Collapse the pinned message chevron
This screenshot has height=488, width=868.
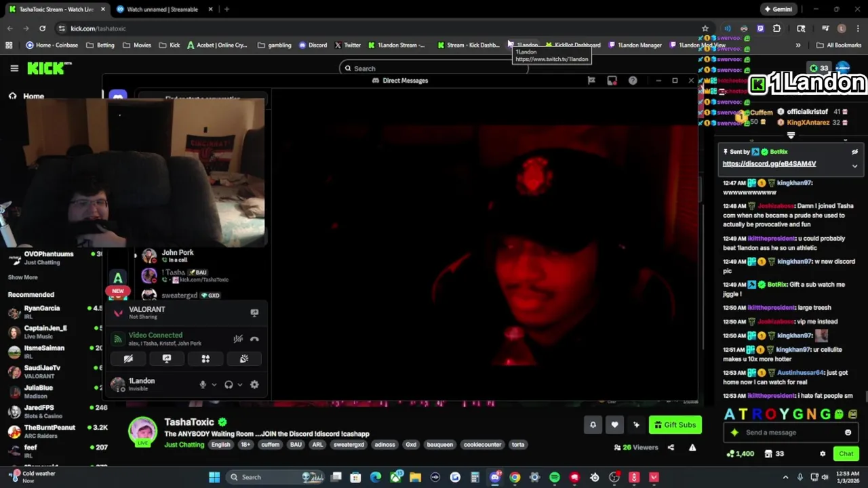[x=854, y=166]
